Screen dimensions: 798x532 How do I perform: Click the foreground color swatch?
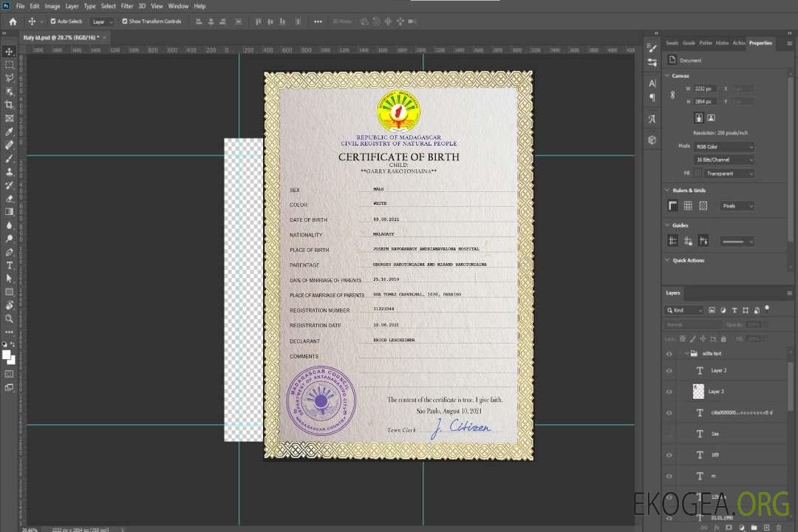coord(6,355)
